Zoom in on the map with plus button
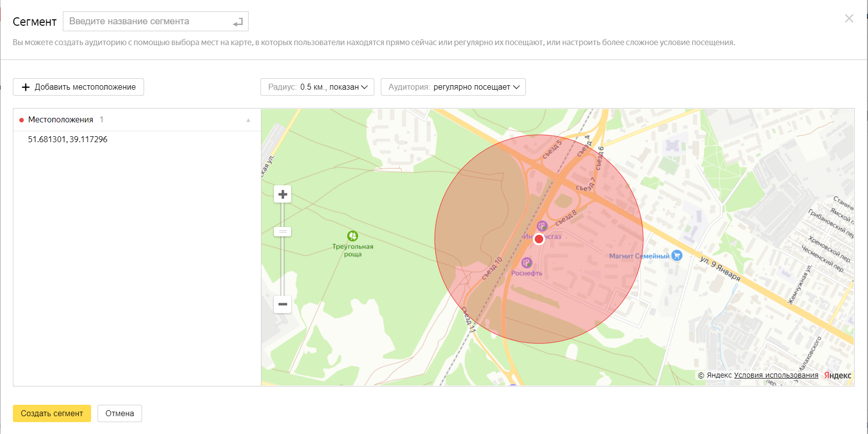The width and height of the screenshot is (868, 434). 283,194
